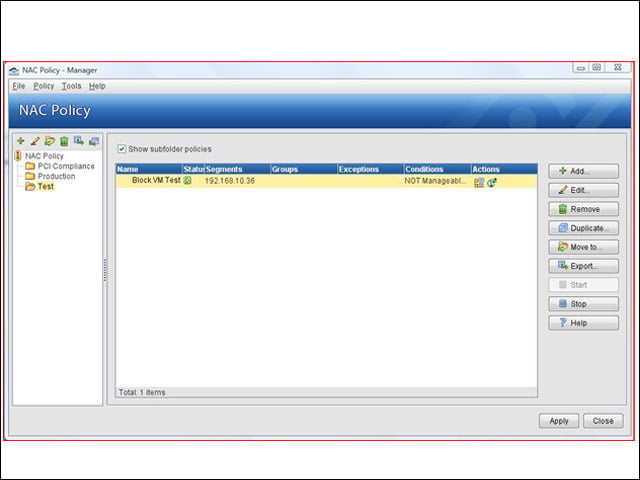
Task: Select the NAC Policy root tree node
Action: point(44,156)
